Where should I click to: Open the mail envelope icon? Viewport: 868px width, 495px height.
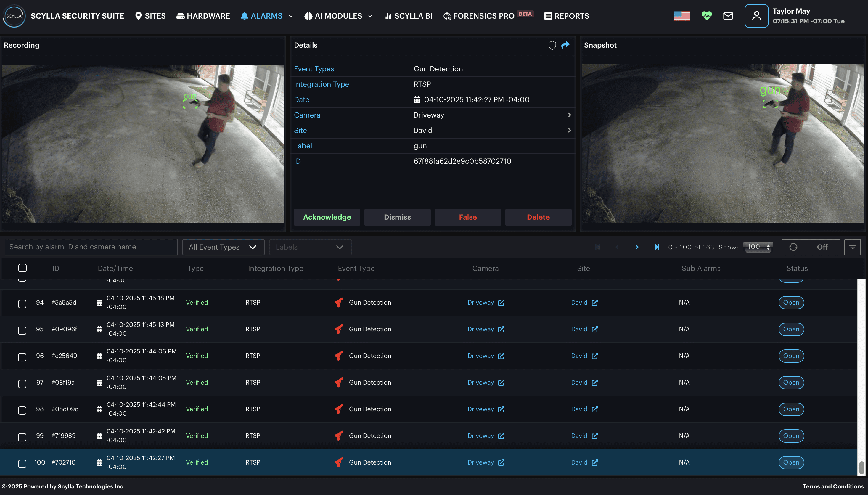coord(728,16)
